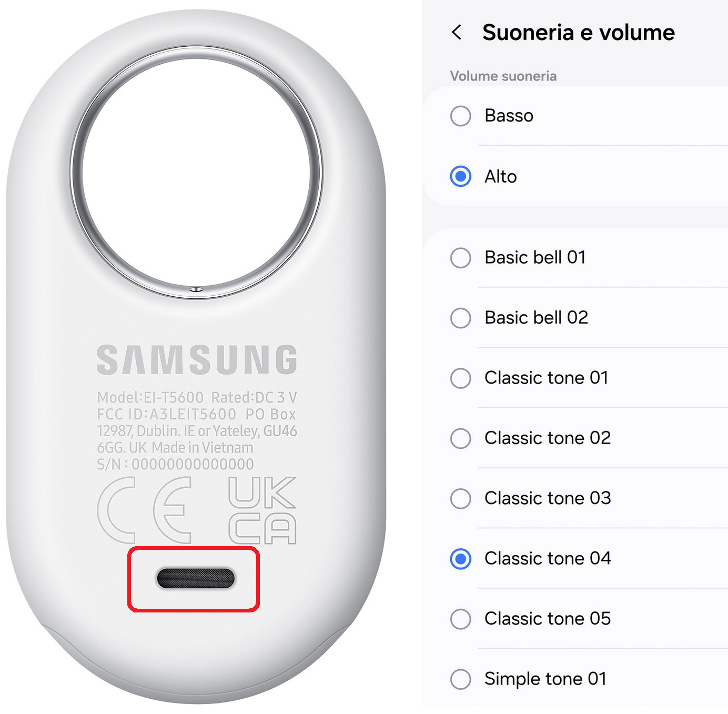Image resolution: width=728 pixels, height=714 pixels.
Task: Click the Model EI-T5600 text line
Action: [x=197, y=397]
